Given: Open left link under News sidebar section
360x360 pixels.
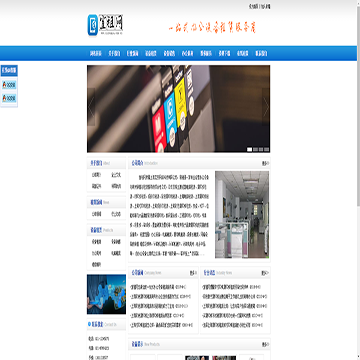Looking at the screenshot, I should (x=96, y=214).
